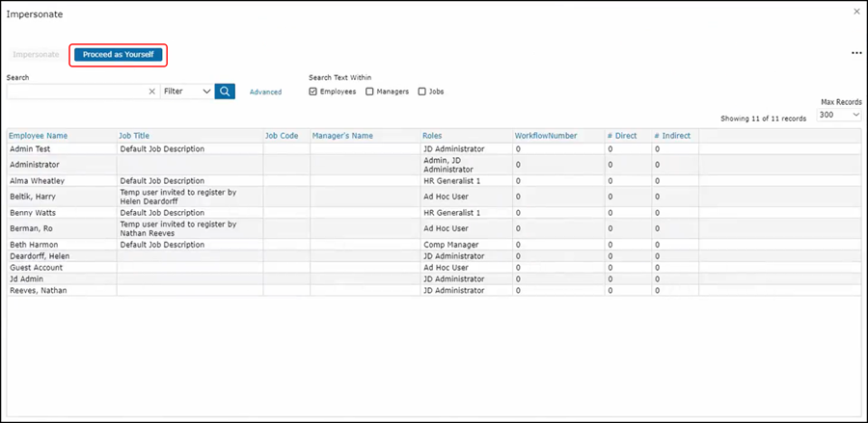Sort by Job Title column header
868x423 pixels.
[134, 136]
